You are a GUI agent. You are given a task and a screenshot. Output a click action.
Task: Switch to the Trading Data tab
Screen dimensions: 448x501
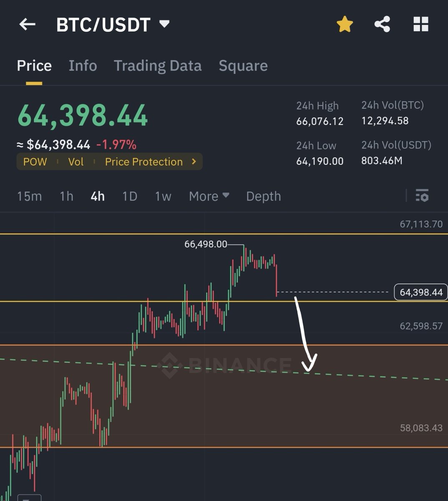click(158, 66)
